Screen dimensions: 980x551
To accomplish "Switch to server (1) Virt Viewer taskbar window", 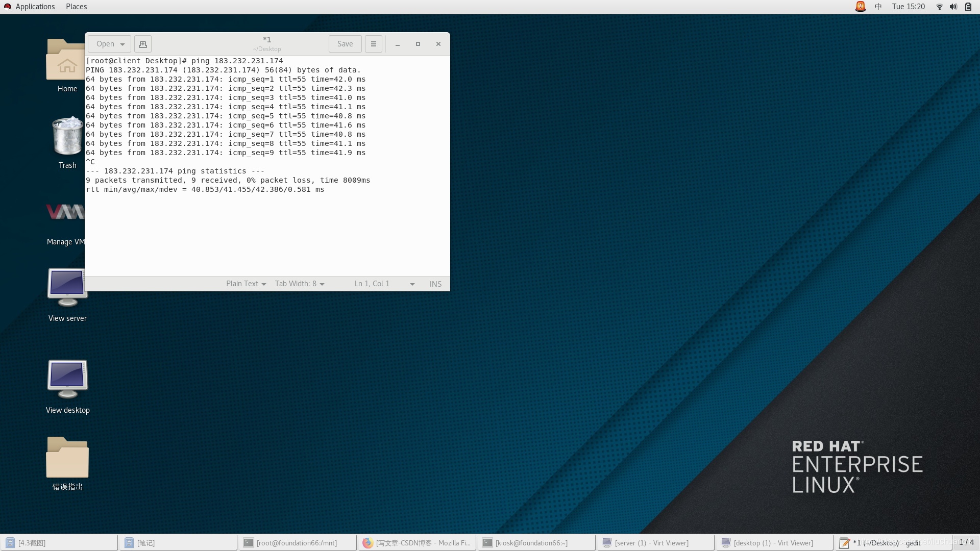I will coord(656,543).
